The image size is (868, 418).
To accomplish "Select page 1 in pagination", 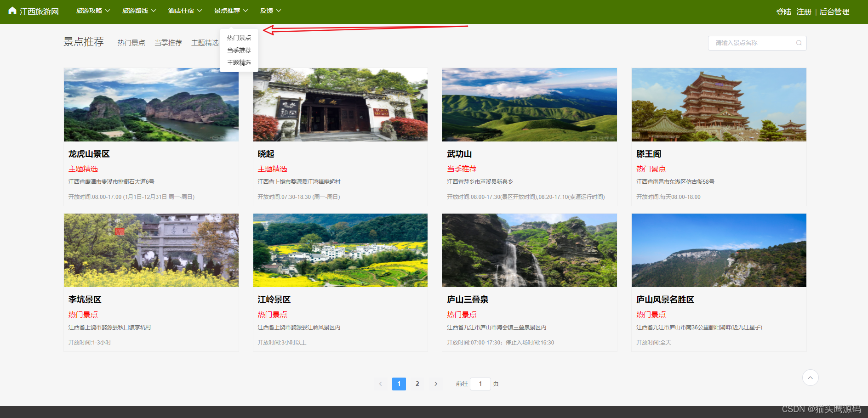I will [399, 384].
